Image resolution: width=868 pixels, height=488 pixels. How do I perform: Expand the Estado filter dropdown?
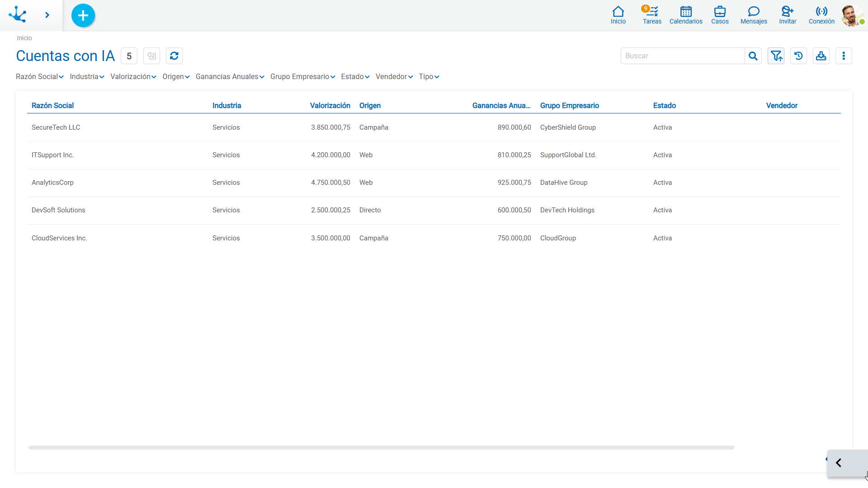355,77
